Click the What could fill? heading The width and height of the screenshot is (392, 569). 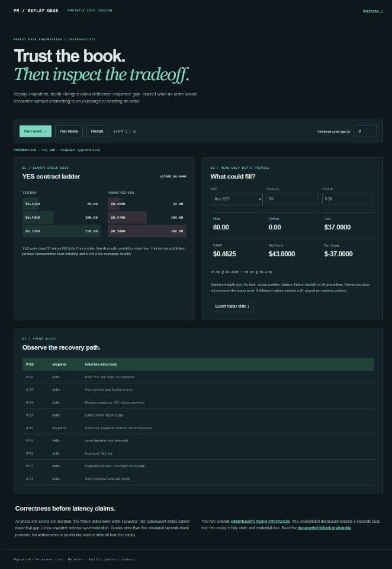point(233,177)
